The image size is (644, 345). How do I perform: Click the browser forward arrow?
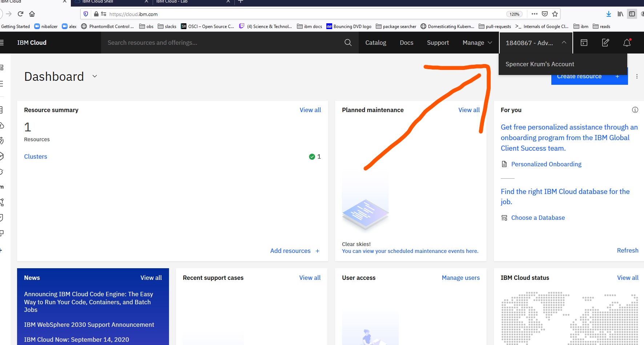pyautogui.click(x=9, y=14)
